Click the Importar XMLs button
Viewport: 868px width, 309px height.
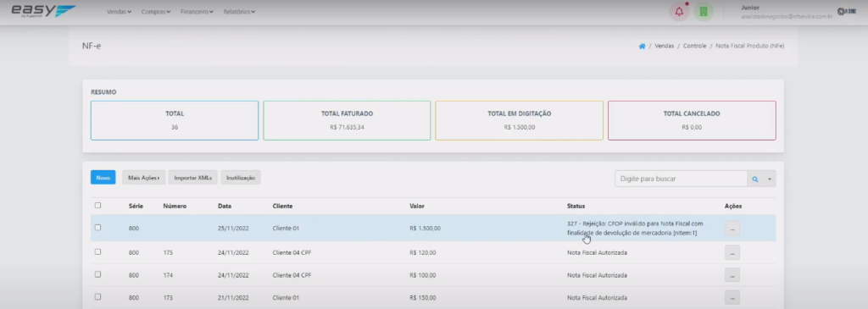(192, 178)
